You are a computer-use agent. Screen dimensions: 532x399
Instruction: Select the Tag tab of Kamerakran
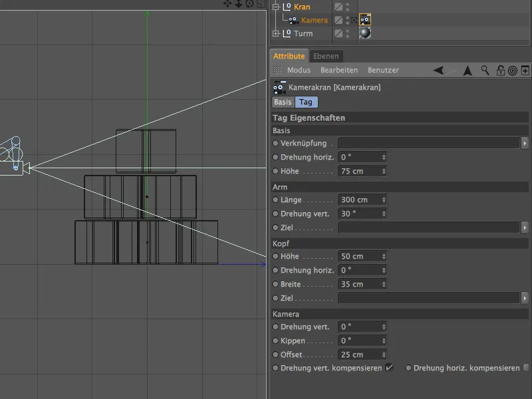[x=306, y=102]
